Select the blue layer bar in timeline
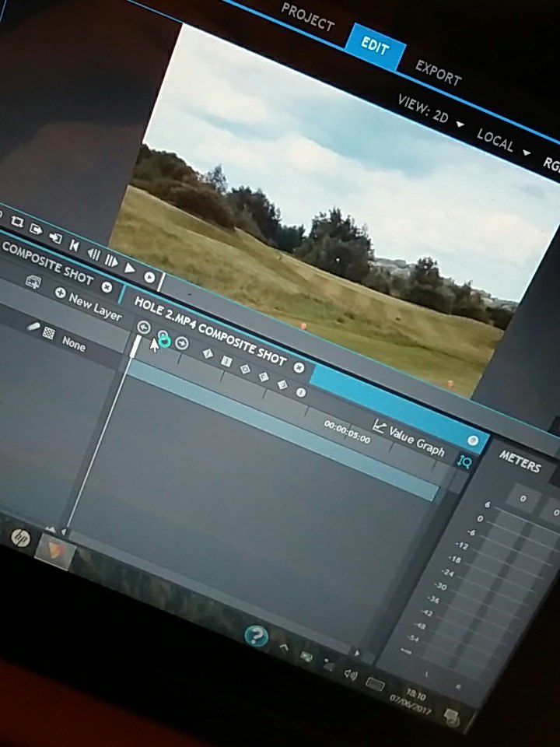The height and width of the screenshot is (747, 560). tap(282, 430)
